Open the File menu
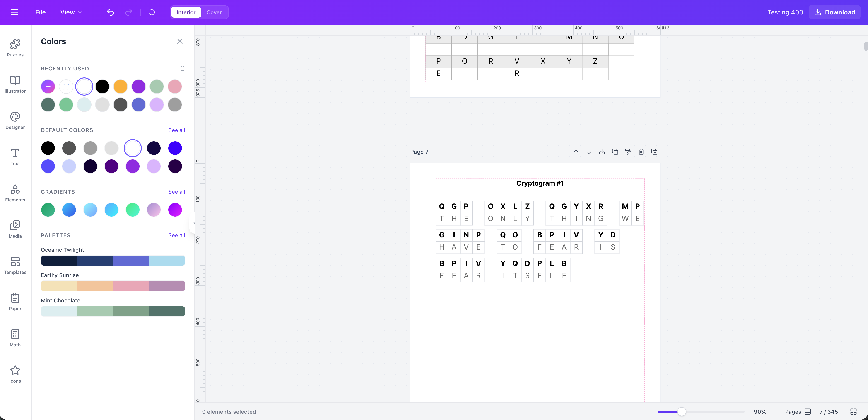 pyautogui.click(x=40, y=12)
